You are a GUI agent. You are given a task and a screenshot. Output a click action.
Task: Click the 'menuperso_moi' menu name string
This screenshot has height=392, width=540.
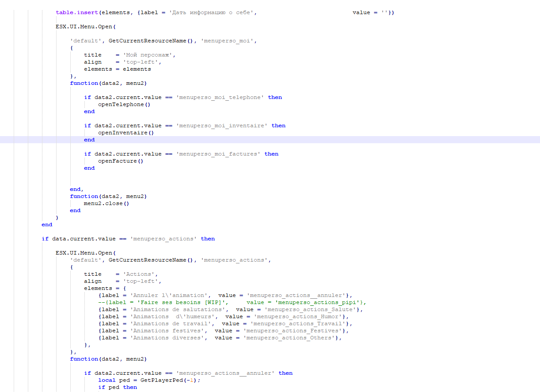(227, 41)
